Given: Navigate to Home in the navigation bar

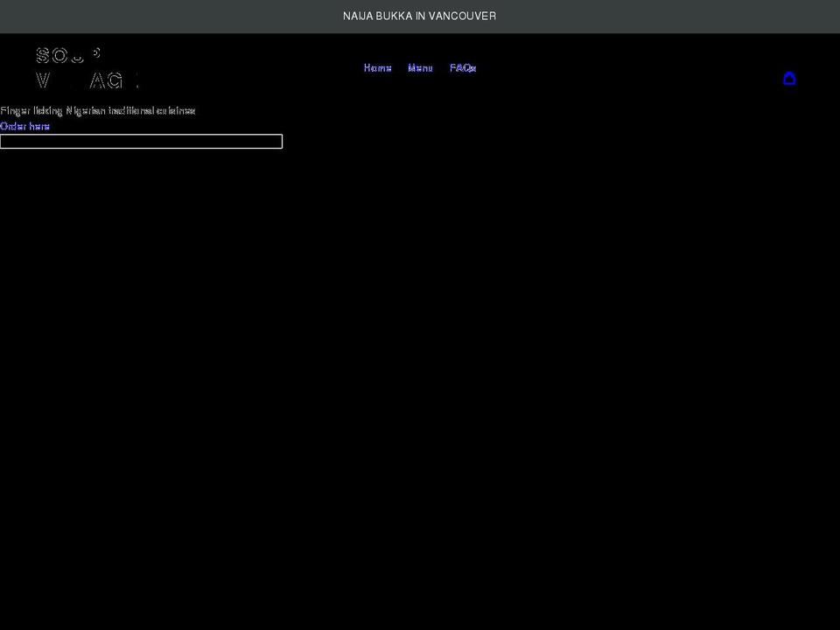Looking at the screenshot, I should pyautogui.click(x=377, y=67).
